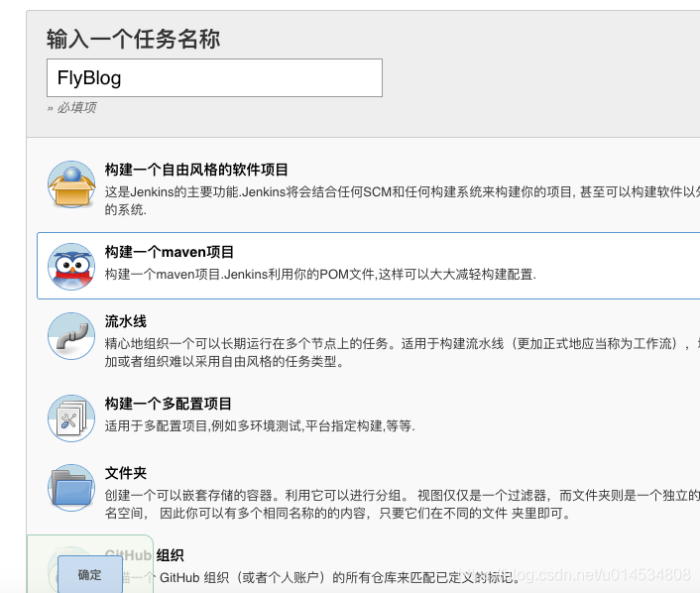Click the 输入一个任务名称 heading
Screen dimensions: 700x593
(133, 39)
